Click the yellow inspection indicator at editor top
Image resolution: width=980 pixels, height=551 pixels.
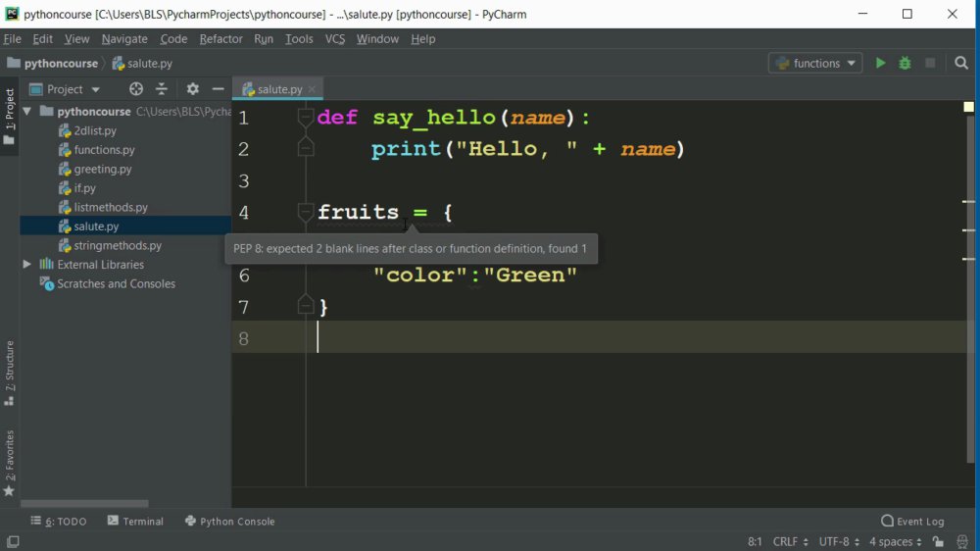pyautogui.click(x=969, y=107)
